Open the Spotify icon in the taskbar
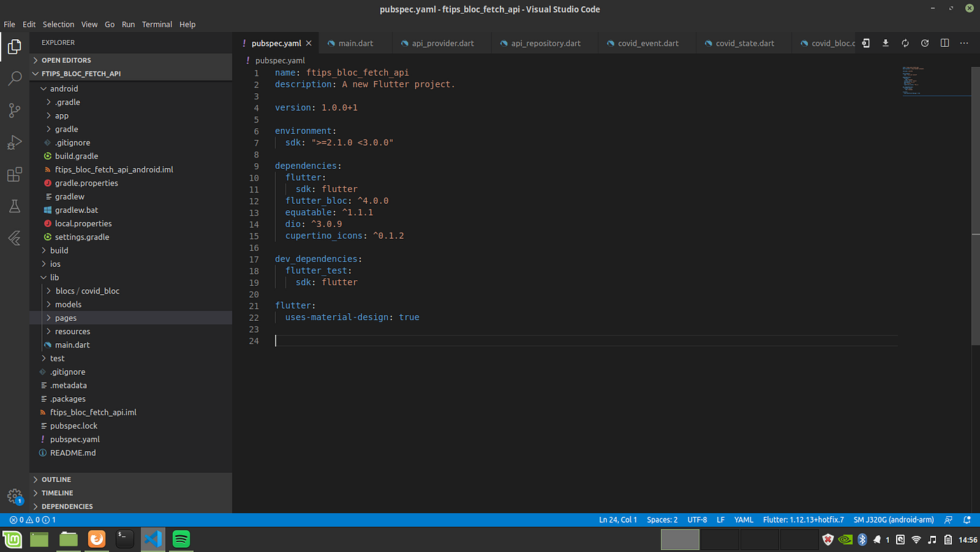 click(181, 539)
